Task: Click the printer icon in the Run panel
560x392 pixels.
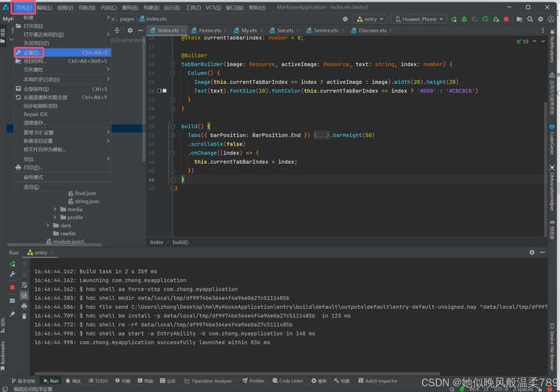Action: click(24, 307)
